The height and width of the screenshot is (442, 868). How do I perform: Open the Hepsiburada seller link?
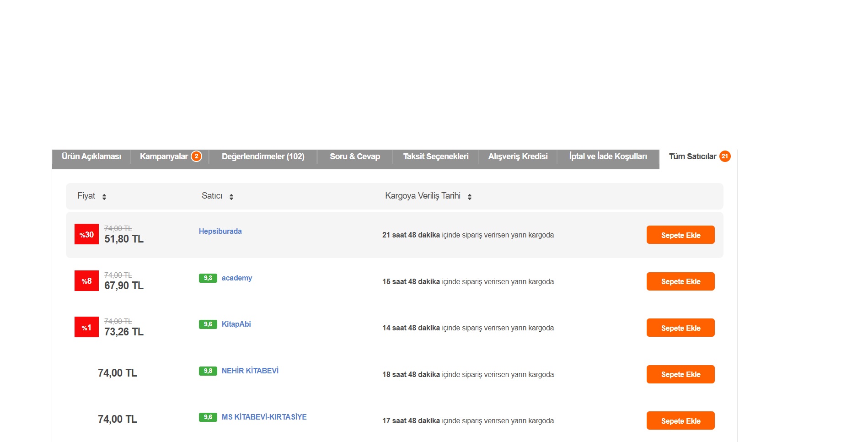coord(220,232)
